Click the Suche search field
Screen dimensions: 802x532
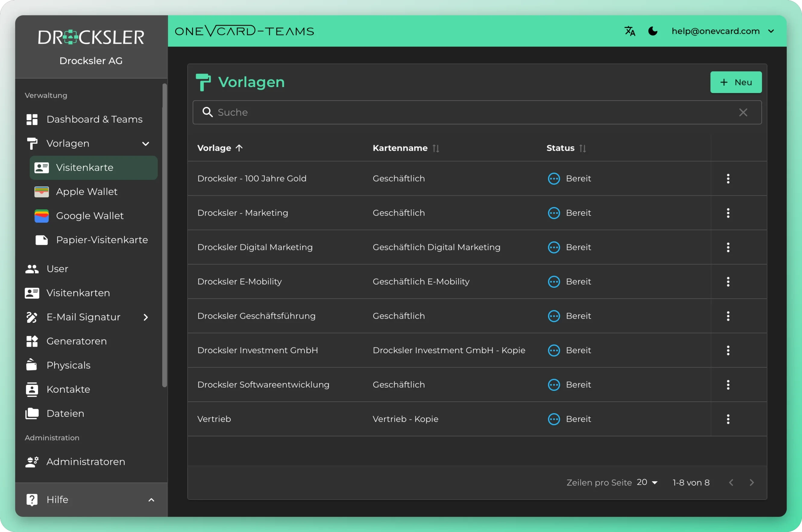click(x=477, y=112)
